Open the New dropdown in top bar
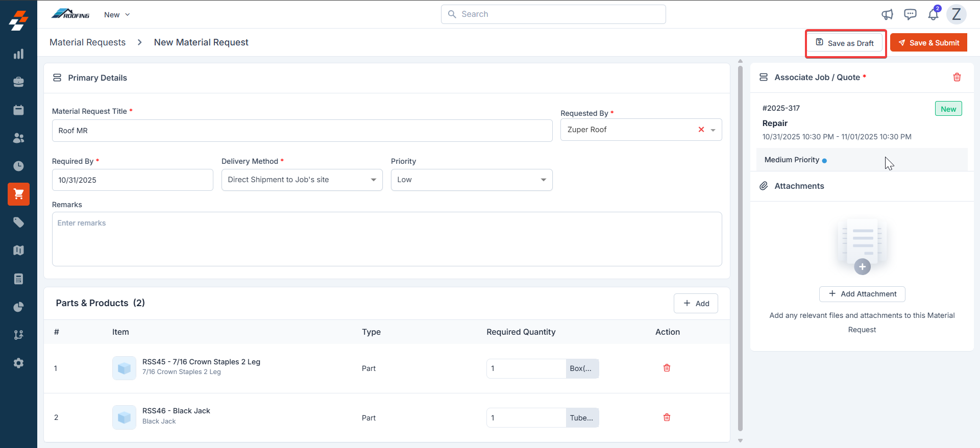The height and width of the screenshot is (448, 980). tap(117, 14)
